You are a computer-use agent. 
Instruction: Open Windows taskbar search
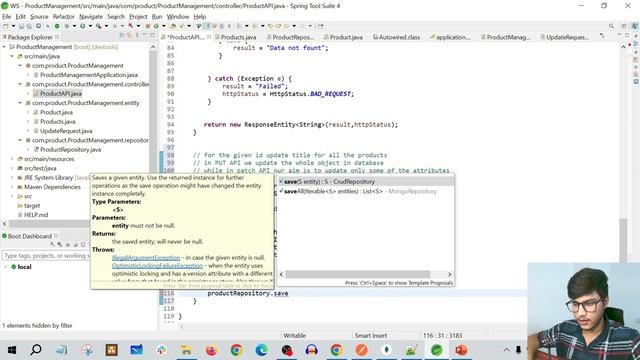pyautogui.click(x=36, y=350)
